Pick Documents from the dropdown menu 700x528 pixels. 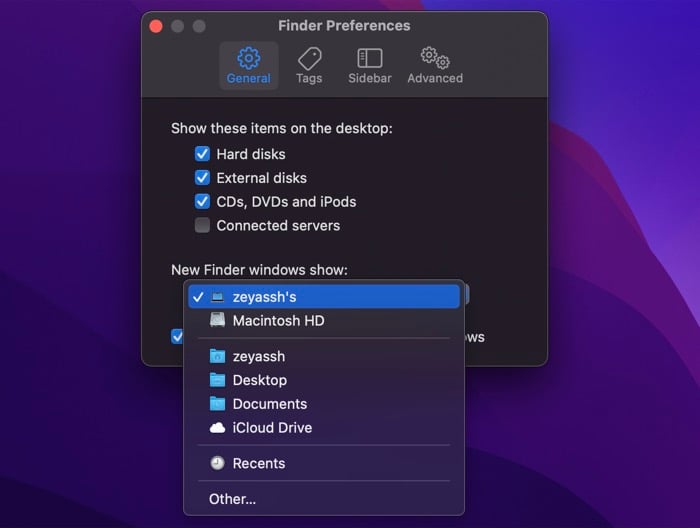[x=324, y=403]
